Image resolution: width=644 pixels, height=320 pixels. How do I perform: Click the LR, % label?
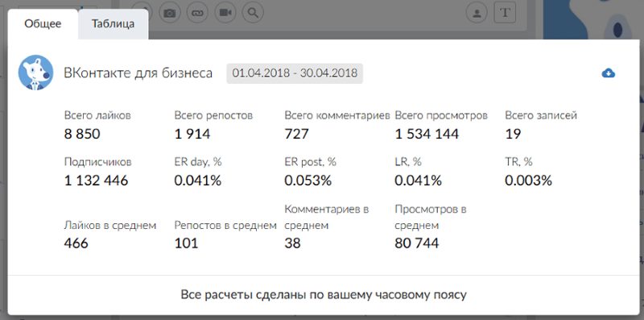(408, 162)
